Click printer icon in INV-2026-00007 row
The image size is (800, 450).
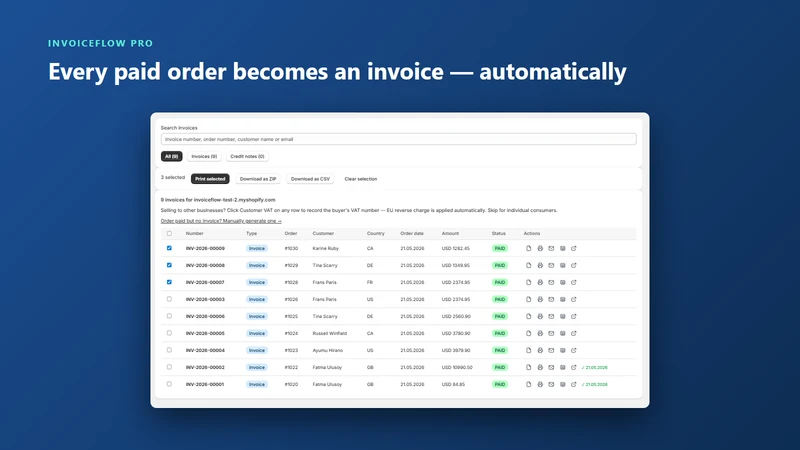540,282
